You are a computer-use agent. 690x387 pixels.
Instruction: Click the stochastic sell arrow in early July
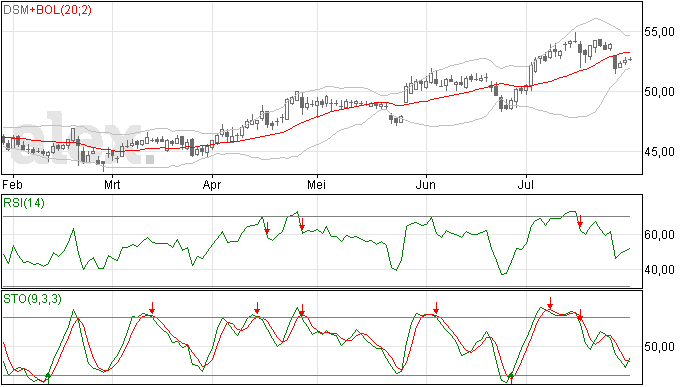pyautogui.click(x=550, y=303)
